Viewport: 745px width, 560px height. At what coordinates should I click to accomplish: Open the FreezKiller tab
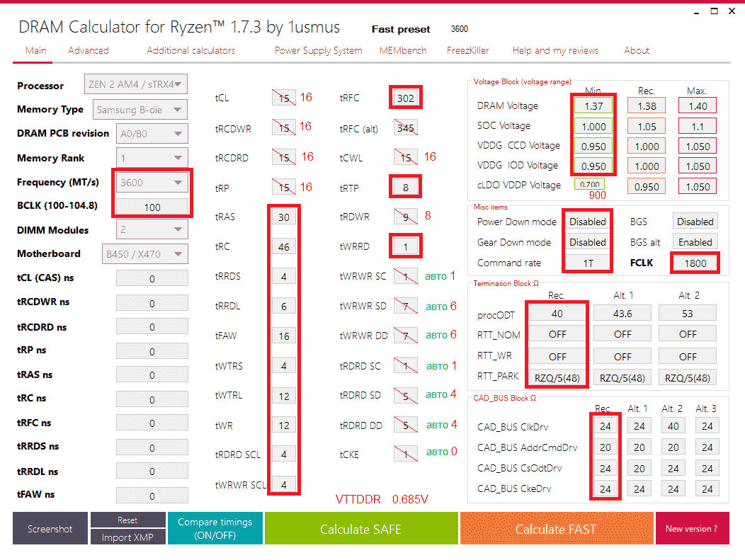(x=467, y=50)
